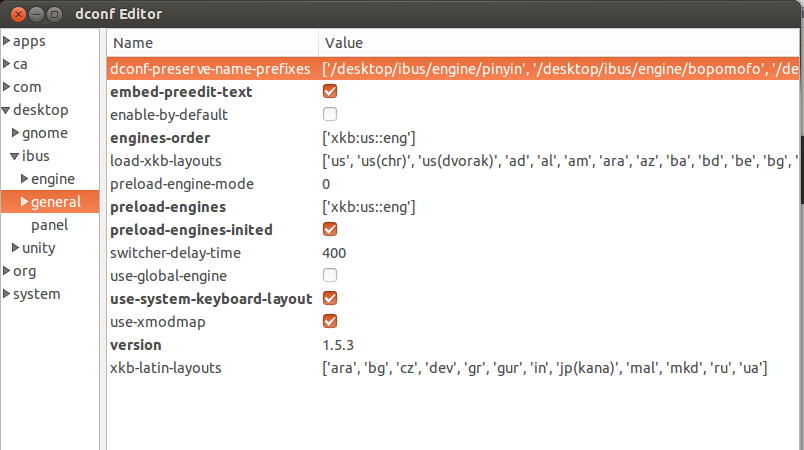Expand the system tree arrow
Image resolution: width=804 pixels, height=450 pixels.
click(7, 294)
